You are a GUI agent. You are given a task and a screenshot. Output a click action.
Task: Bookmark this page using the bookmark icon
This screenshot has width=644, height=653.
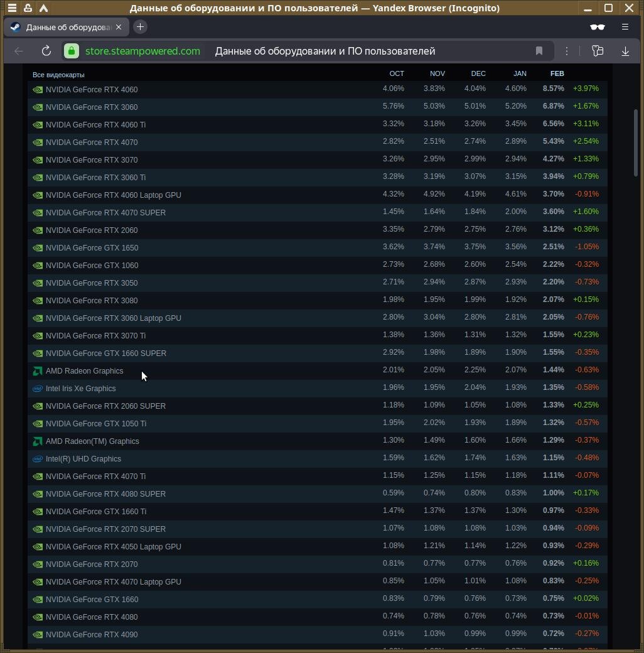click(539, 51)
